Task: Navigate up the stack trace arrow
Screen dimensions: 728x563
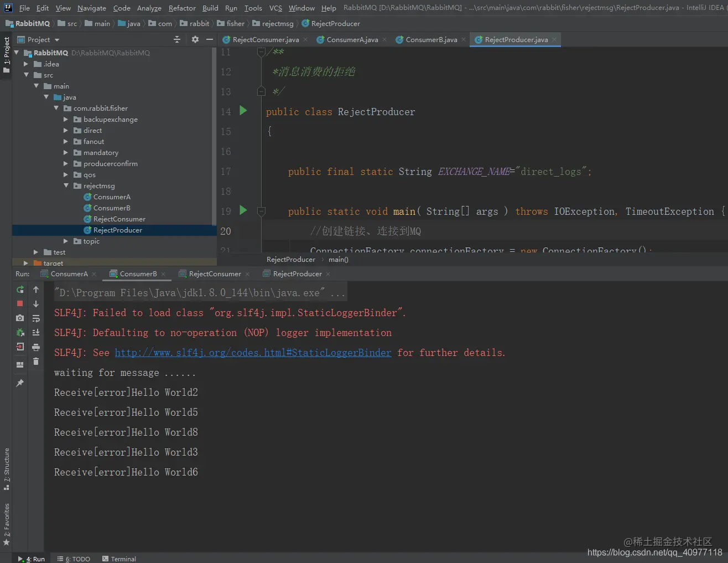Action: click(x=36, y=290)
